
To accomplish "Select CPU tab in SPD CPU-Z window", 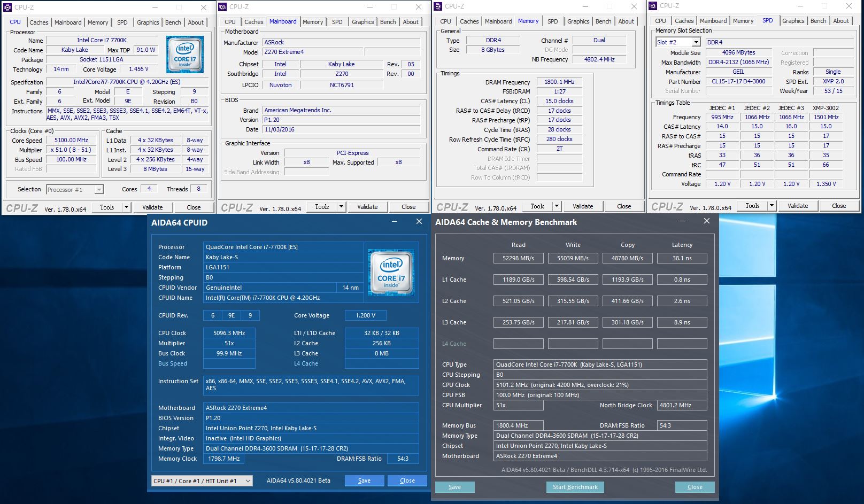I will [661, 21].
